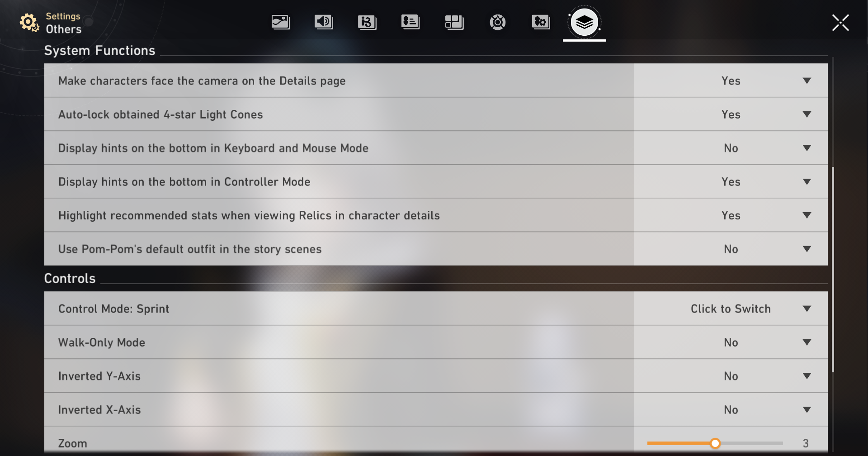This screenshot has width=868, height=456.
Task: Click the 'Auto-lock obtained 4-star Light Cones' label
Action: click(160, 114)
